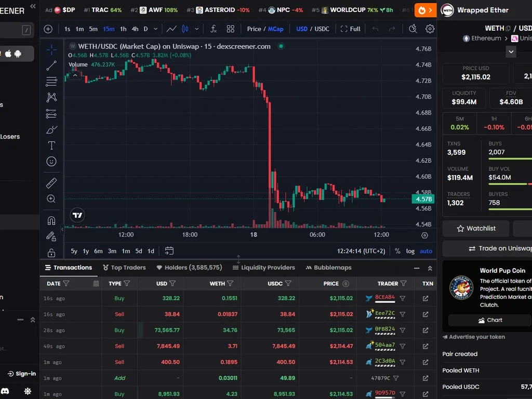Open chart settings gear
This screenshot has height=399, width=532.
(430, 29)
